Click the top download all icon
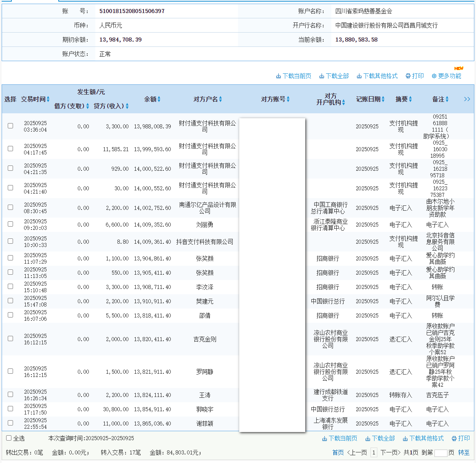This screenshot has width=476, height=463. [322, 76]
